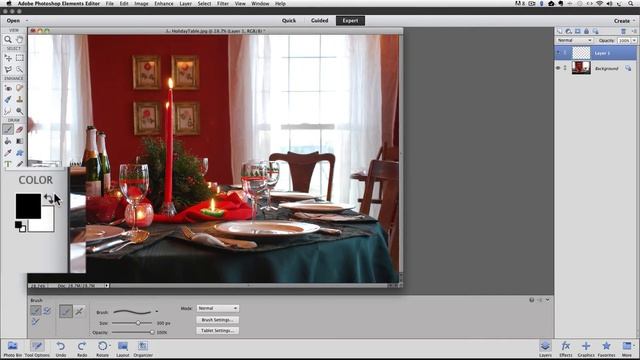Viewport: 640px width, 360px height.
Task: Toggle Lock transparent pixels icon in Layers panel
Action: [x=596, y=31]
